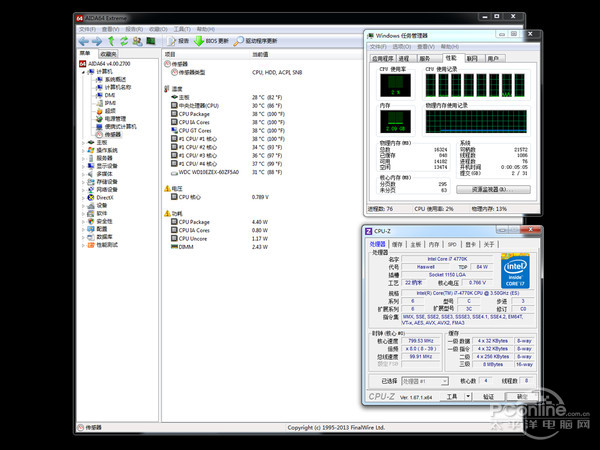Screen dimensions: 600x450
Task: Click the AIDA64 forward arrow icon
Action: 97,41
